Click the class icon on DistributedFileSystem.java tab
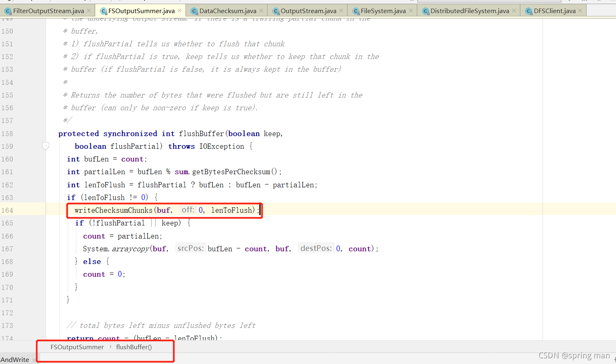Image resolution: width=616 pixels, height=364 pixels. pyautogui.click(x=426, y=11)
